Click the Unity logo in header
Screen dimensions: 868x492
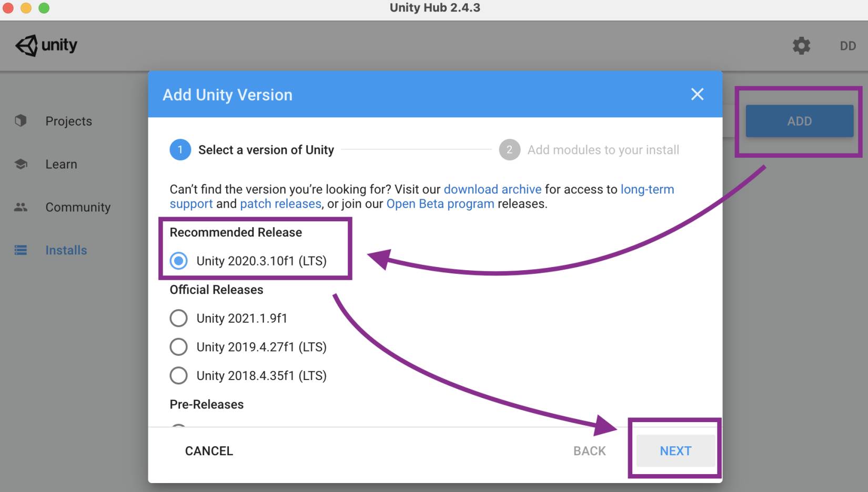tap(46, 45)
